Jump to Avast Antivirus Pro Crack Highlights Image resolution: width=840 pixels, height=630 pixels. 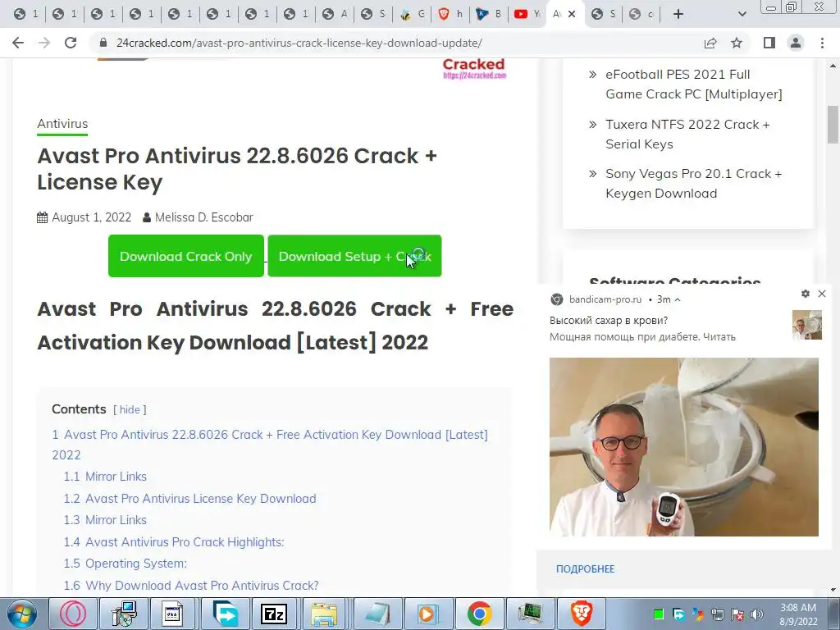[174, 541]
